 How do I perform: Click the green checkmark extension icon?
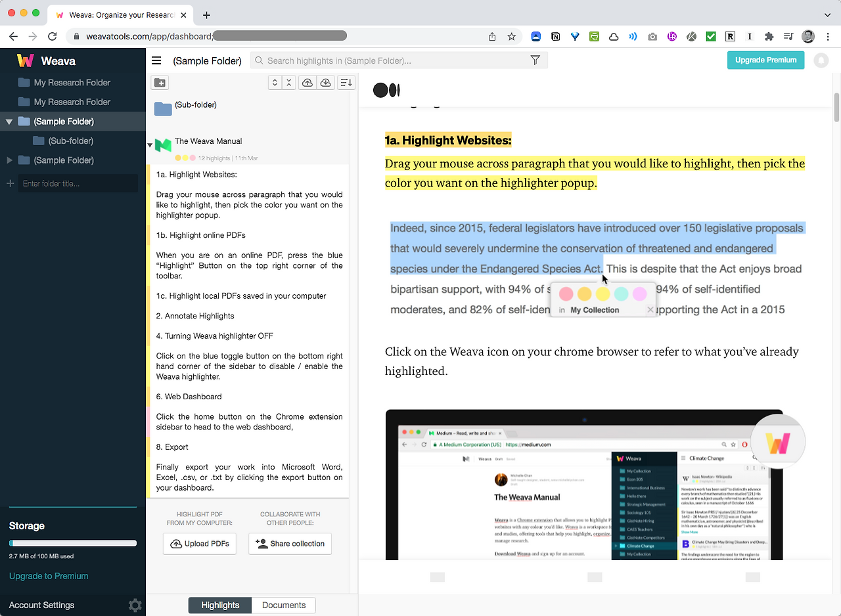tap(711, 37)
